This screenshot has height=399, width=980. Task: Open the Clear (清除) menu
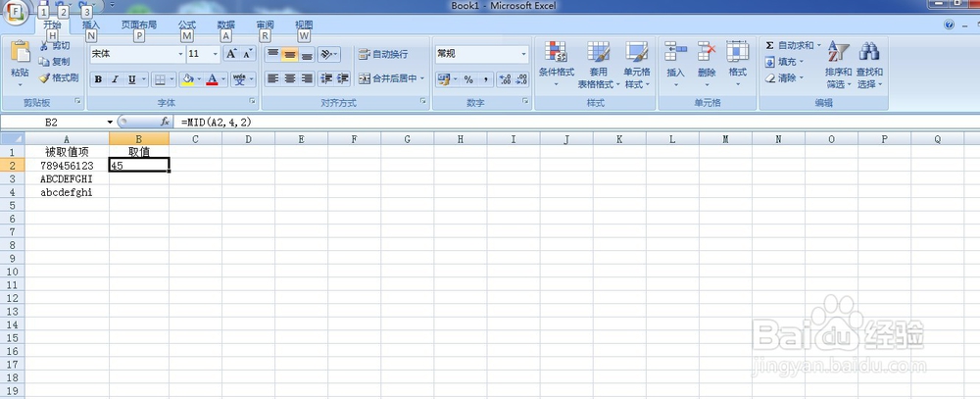coord(784,78)
